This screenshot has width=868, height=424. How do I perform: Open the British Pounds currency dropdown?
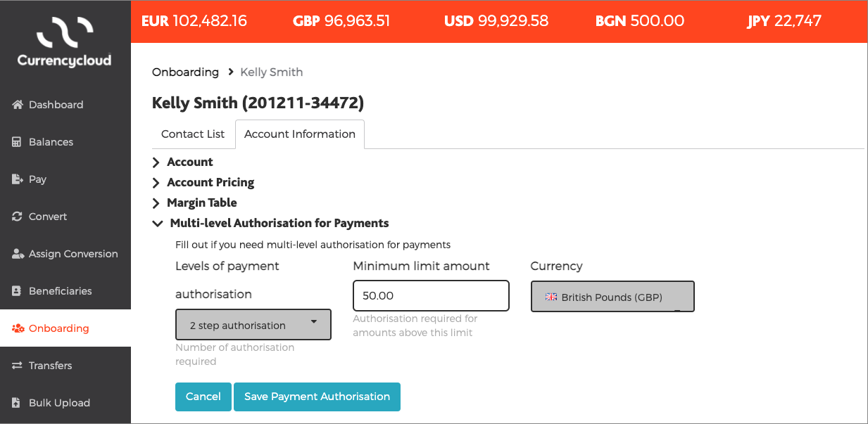click(x=612, y=297)
